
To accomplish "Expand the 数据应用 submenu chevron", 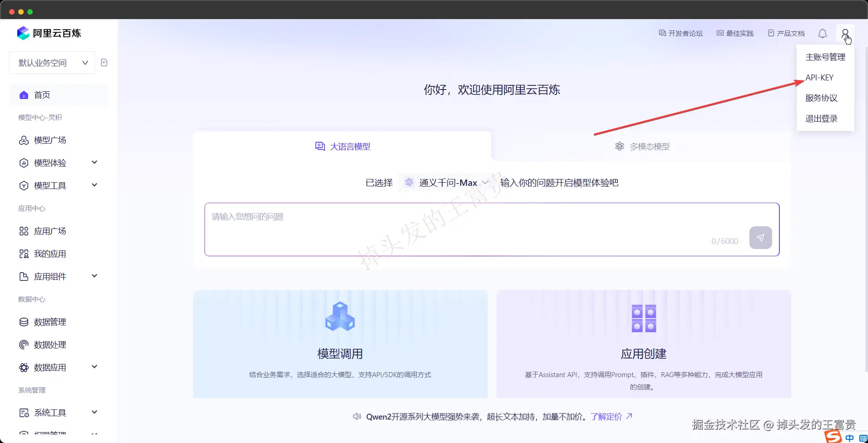I will tap(95, 367).
